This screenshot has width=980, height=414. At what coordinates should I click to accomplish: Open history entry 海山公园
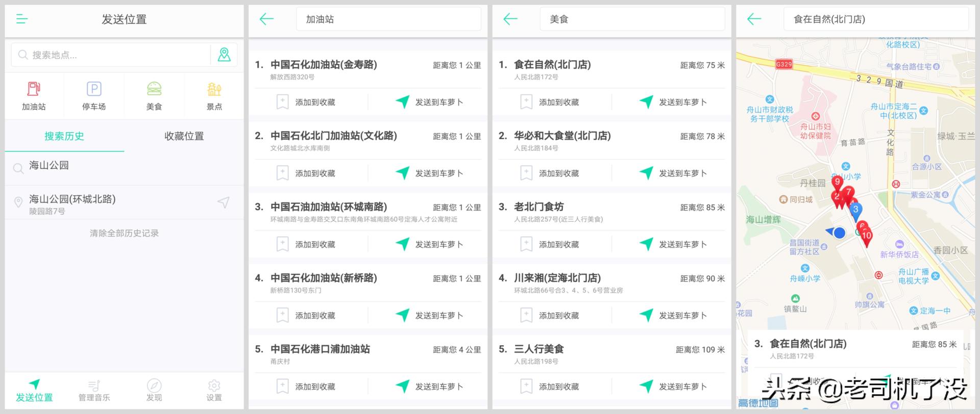[124, 168]
